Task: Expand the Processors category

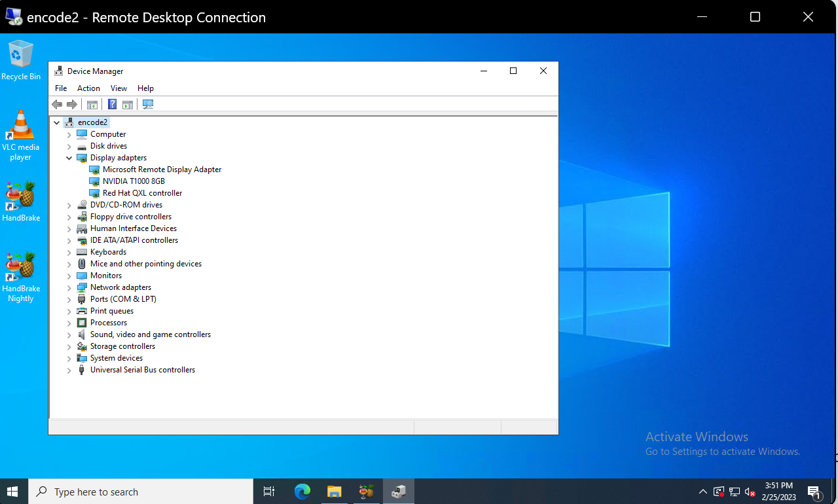Action: click(69, 323)
